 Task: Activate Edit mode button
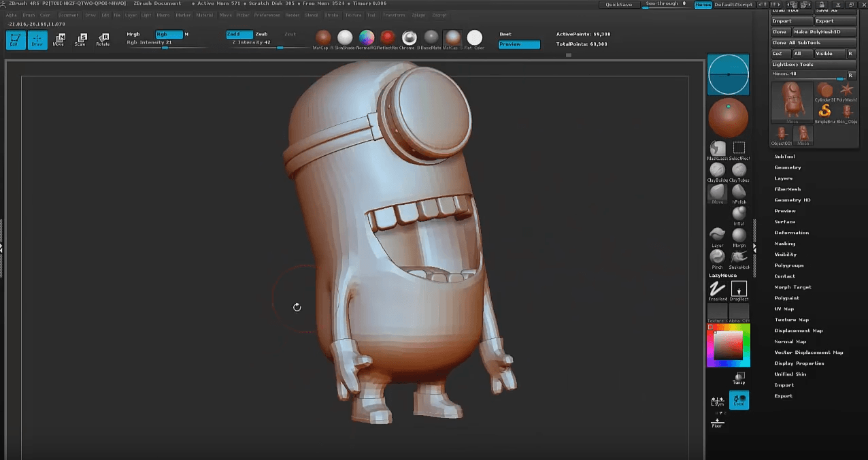pyautogui.click(x=15, y=39)
